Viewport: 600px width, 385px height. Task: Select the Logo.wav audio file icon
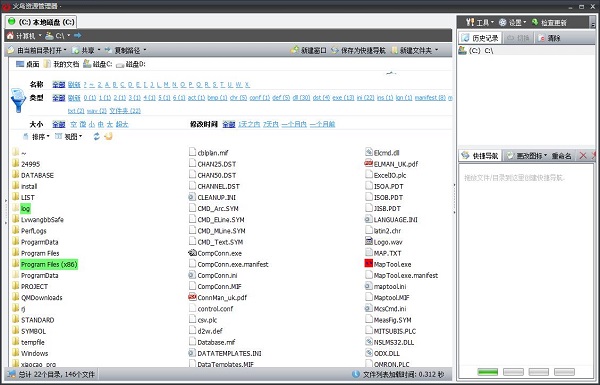[368, 241]
